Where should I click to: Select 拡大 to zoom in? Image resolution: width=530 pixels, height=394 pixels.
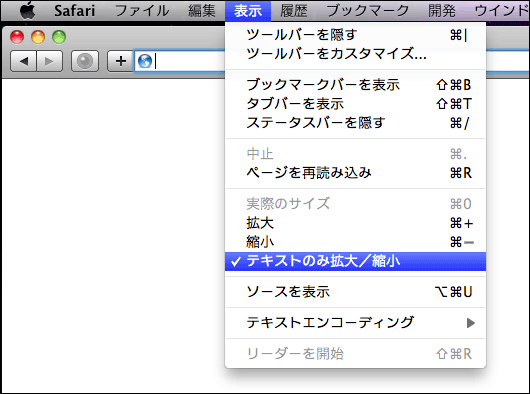tap(356, 223)
